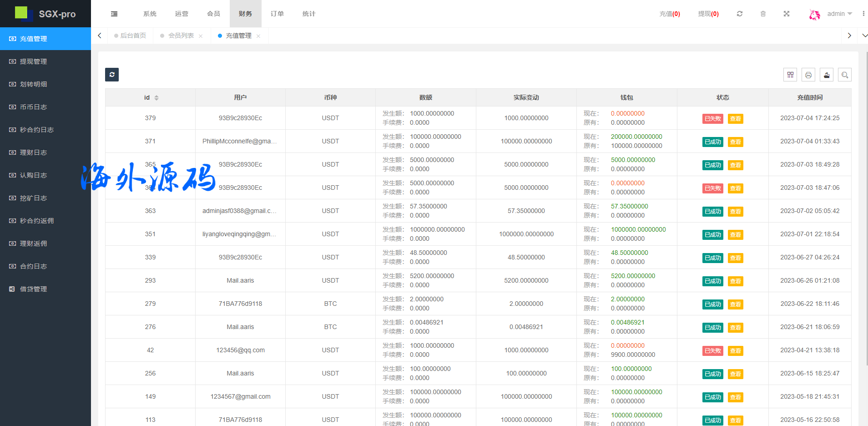Print the table using the printer icon
The width and height of the screenshot is (868, 426).
[808, 75]
